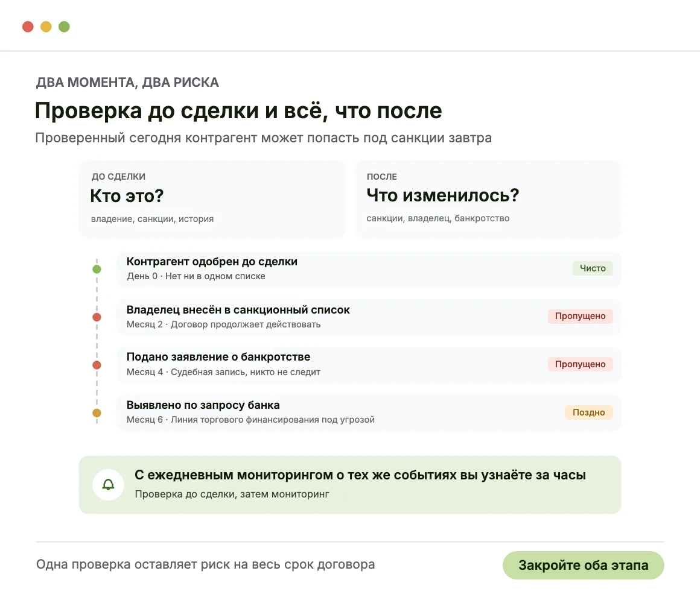This screenshot has height=603, width=700.
Task: Click text «День 0 · Нет ни в одном списке»
Action: 196,276
